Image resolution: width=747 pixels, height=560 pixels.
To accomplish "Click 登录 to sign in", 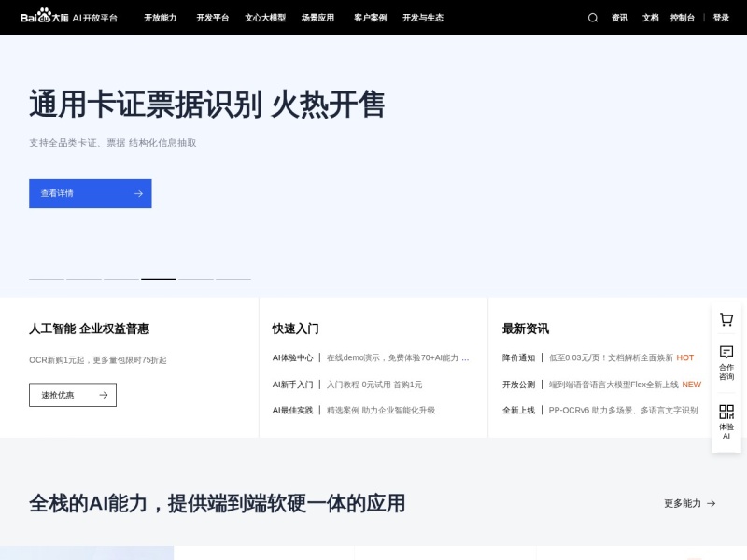I will point(721,18).
